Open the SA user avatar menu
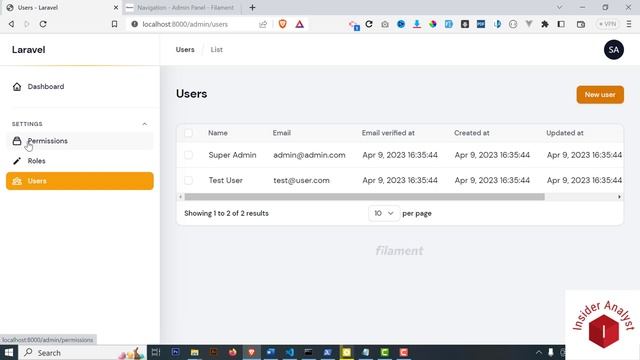The height and width of the screenshot is (360, 640). coord(613,50)
